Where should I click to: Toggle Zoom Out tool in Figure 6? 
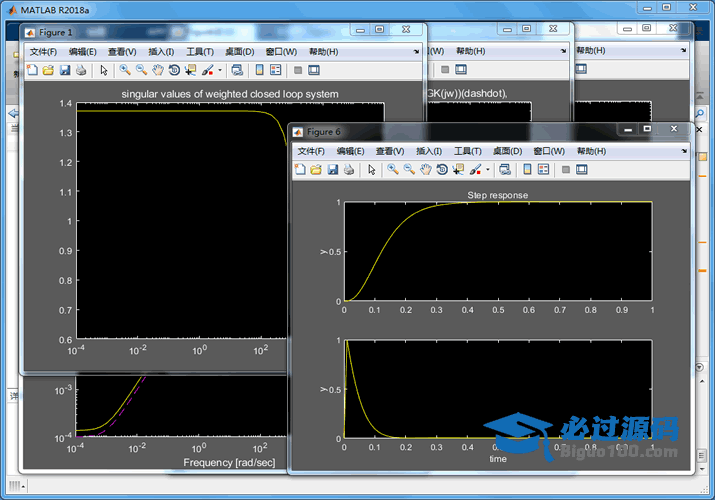point(409,170)
